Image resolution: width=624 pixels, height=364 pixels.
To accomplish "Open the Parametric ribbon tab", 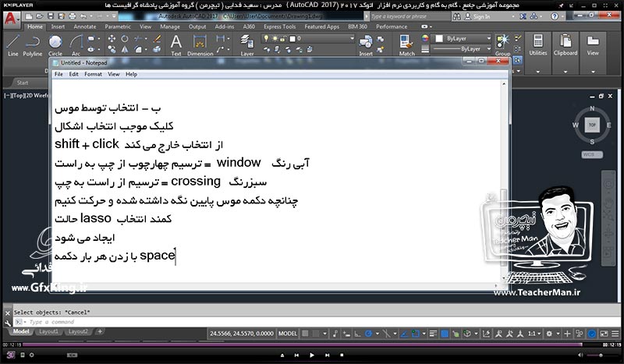I will 118,27.
